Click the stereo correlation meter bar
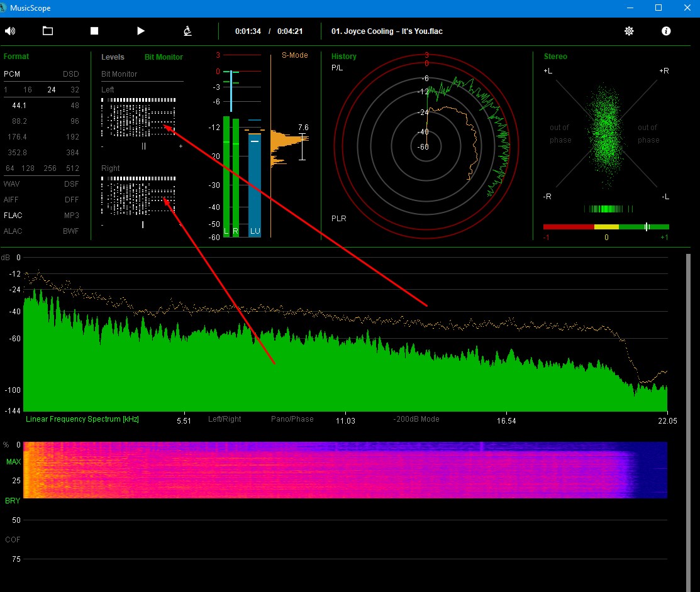The height and width of the screenshot is (592, 700). coord(606,227)
